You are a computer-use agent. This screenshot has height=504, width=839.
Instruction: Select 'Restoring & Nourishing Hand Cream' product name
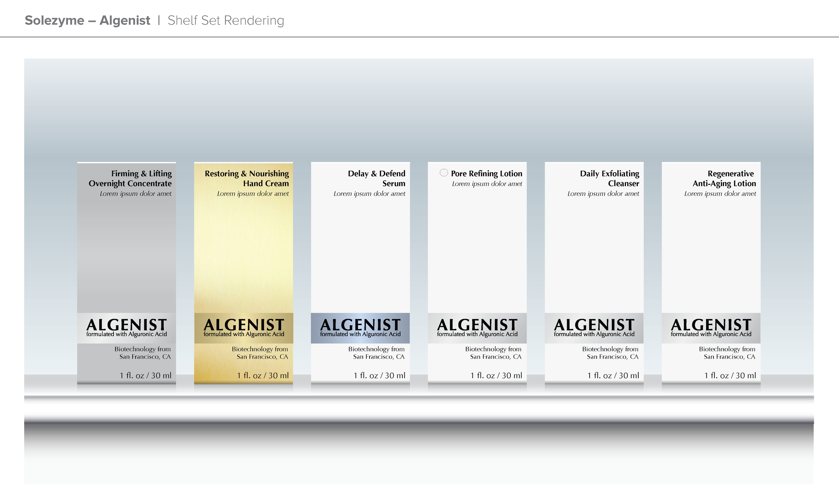(247, 179)
